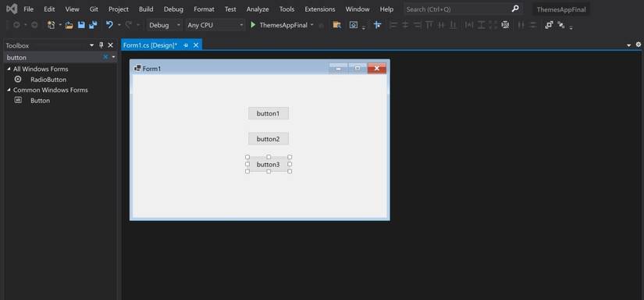Collapse the All Windows Forms group

[x=9, y=69]
